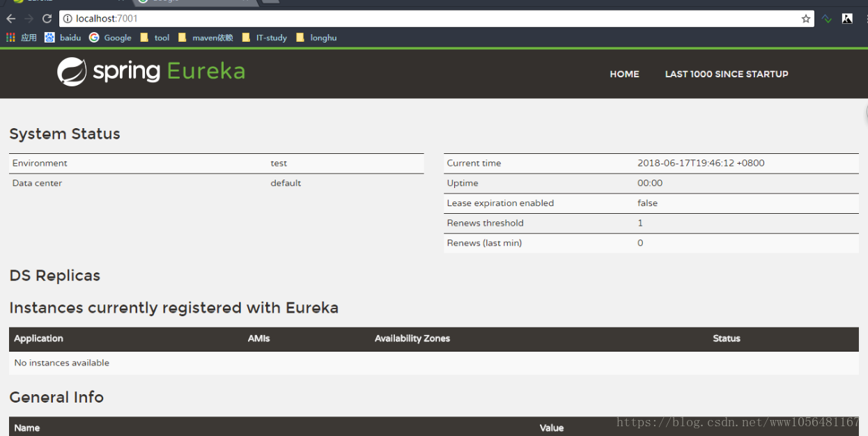Bookmark this page with the star icon
The height and width of the screenshot is (436, 868).
[806, 19]
